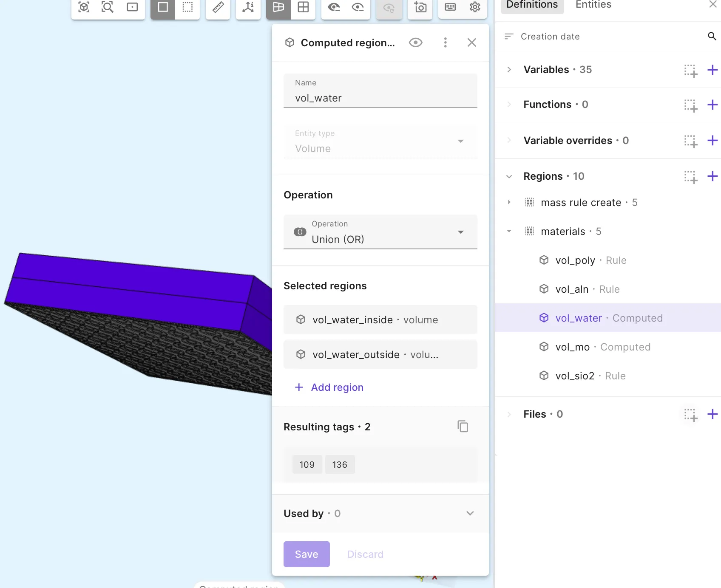Switch to the Definitions tab
Image resolution: width=721 pixels, height=588 pixels.
point(532,5)
